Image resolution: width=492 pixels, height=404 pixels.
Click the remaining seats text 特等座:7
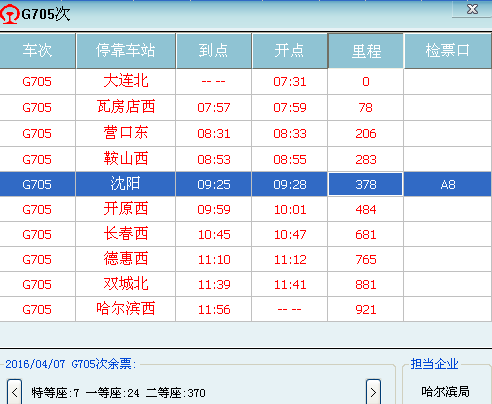click(55, 393)
